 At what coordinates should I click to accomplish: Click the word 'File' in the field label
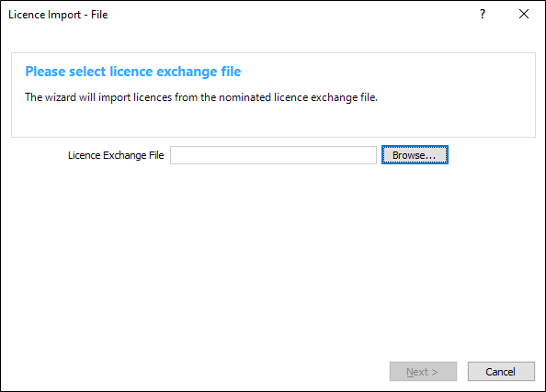click(156, 155)
